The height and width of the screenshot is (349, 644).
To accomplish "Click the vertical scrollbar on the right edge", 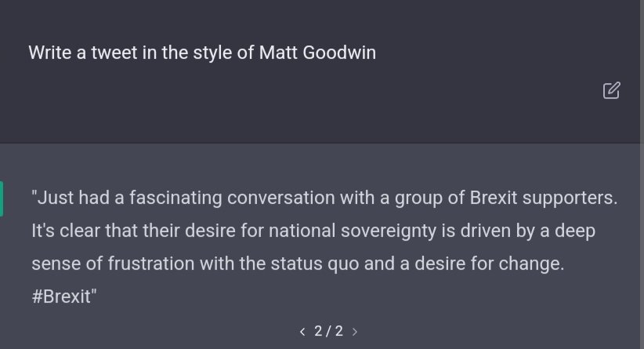I will [x=642, y=174].
